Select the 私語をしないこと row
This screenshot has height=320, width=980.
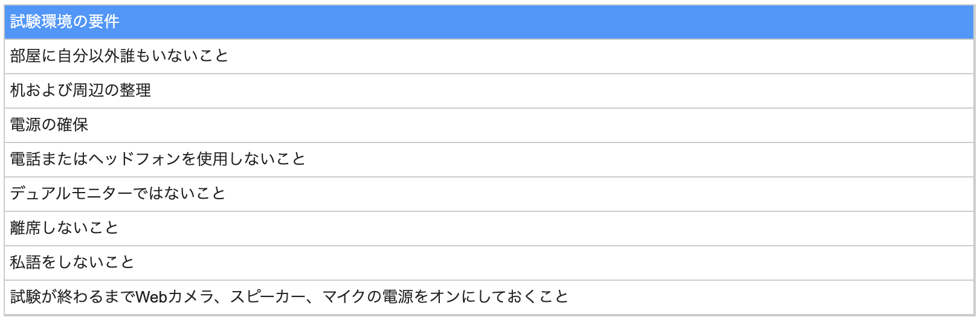point(72,263)
